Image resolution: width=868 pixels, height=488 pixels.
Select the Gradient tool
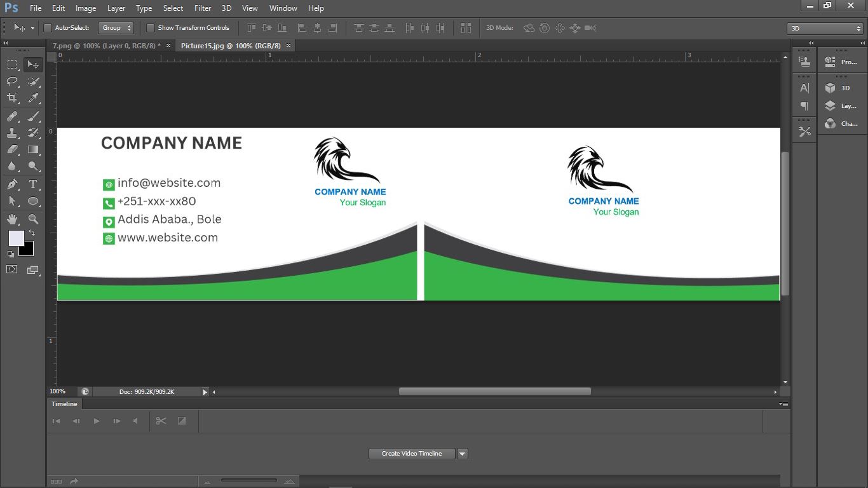pyautogui.click(x=33, y=149)
